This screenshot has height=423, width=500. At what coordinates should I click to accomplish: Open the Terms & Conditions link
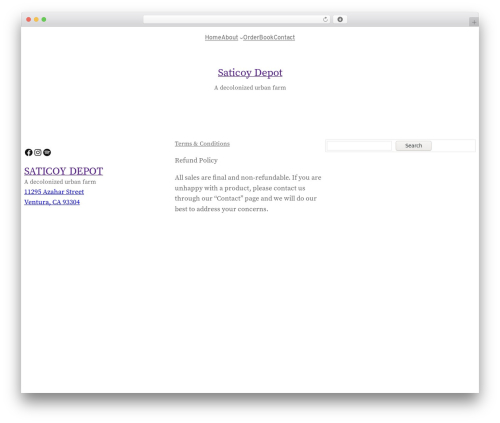coord(202,144)
